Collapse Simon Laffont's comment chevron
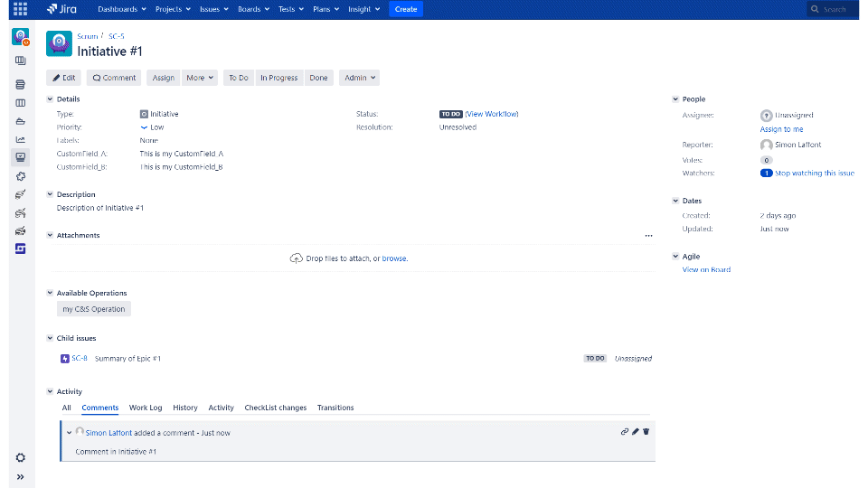This screenshot has width=868, height=488. pyautogui.click(x=70, y=433)
